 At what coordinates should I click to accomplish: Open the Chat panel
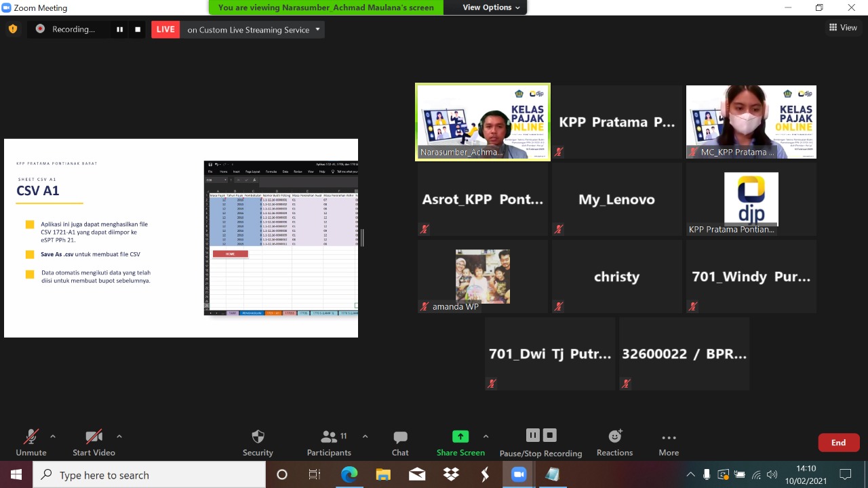[400, 436]
